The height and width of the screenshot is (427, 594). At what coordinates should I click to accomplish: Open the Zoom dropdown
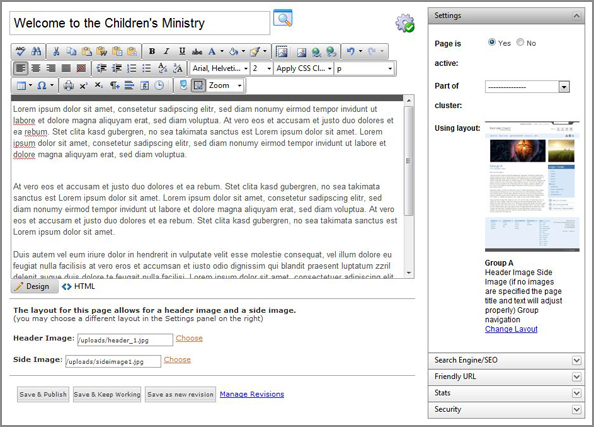pos(225,86)
